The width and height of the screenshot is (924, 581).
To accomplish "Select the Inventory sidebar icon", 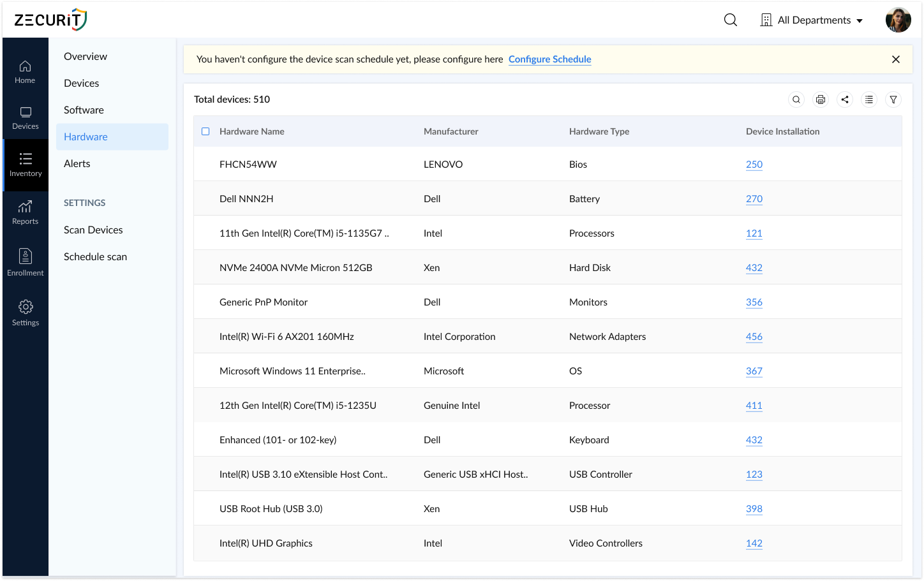I will point(26,165).
